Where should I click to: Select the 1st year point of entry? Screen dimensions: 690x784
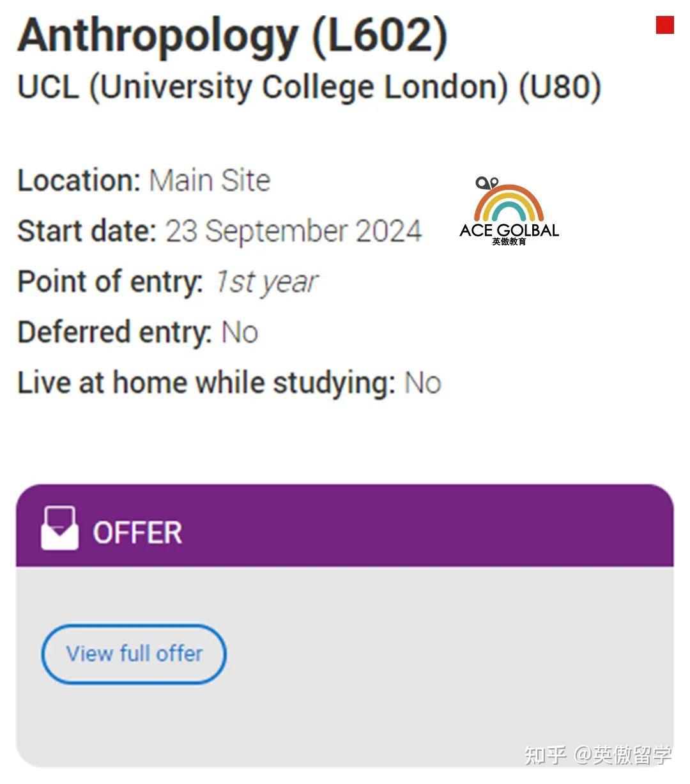pyautogui.click(x=266, y=281)
